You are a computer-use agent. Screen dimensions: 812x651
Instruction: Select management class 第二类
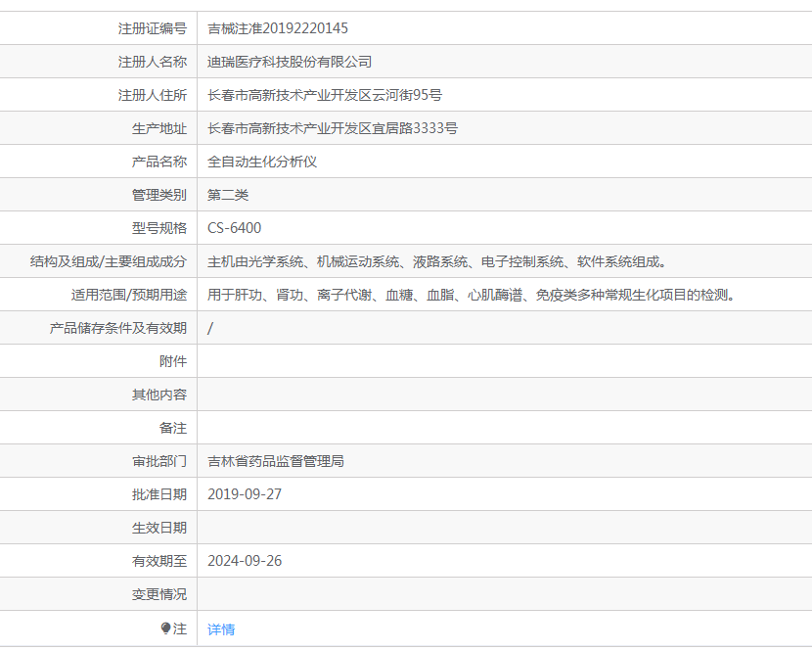click(x=228, y=195)
